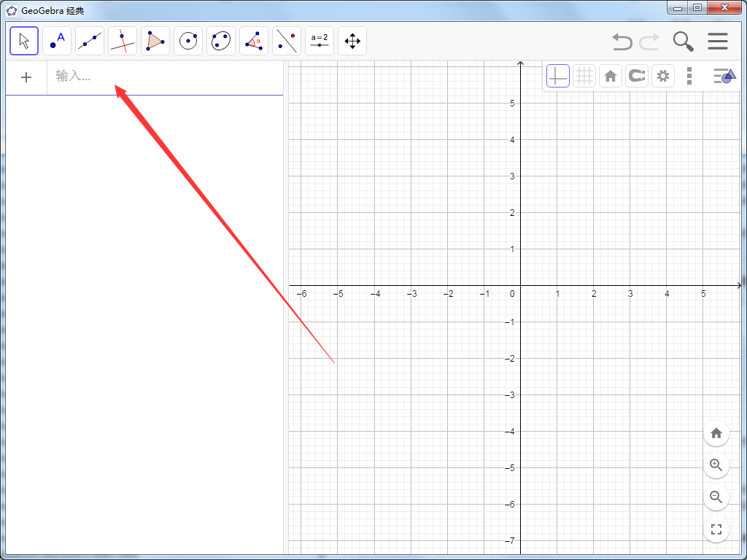Image resolution: width=747 pixels, height=560 pixels.
Task: Select the Polygon tool
Action: tap(155, 41)
